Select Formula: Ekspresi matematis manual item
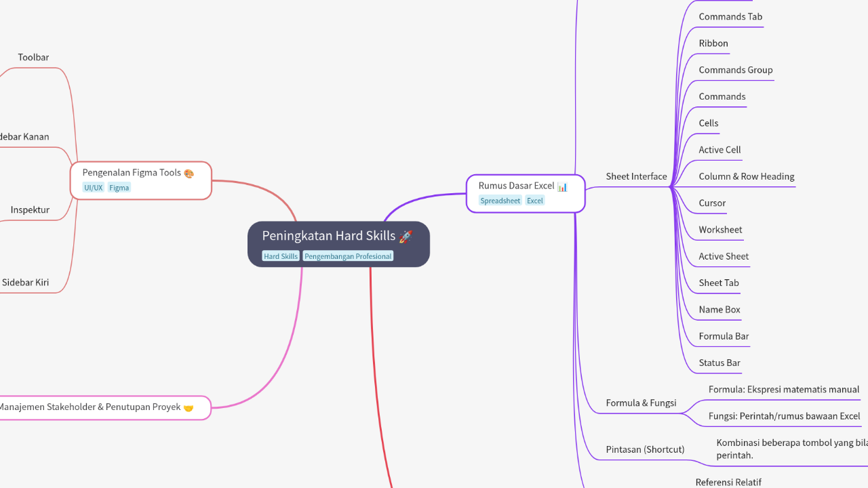Viewport: 868px width, 488px height. 784,390
